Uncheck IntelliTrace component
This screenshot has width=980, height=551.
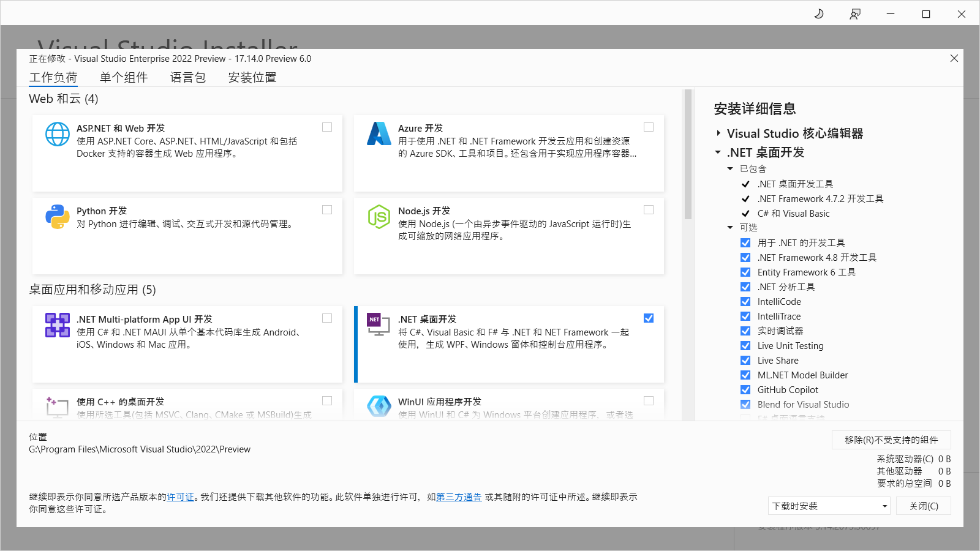(745, 317)
